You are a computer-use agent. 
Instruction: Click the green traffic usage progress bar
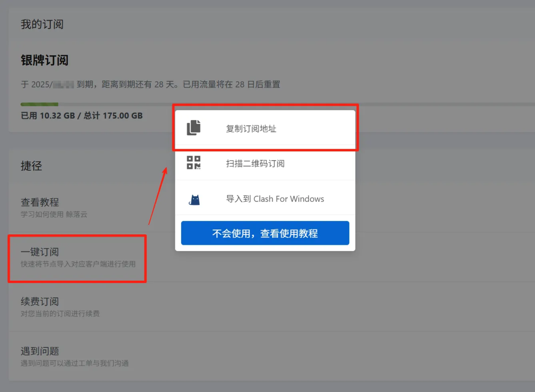click(39, 104)
